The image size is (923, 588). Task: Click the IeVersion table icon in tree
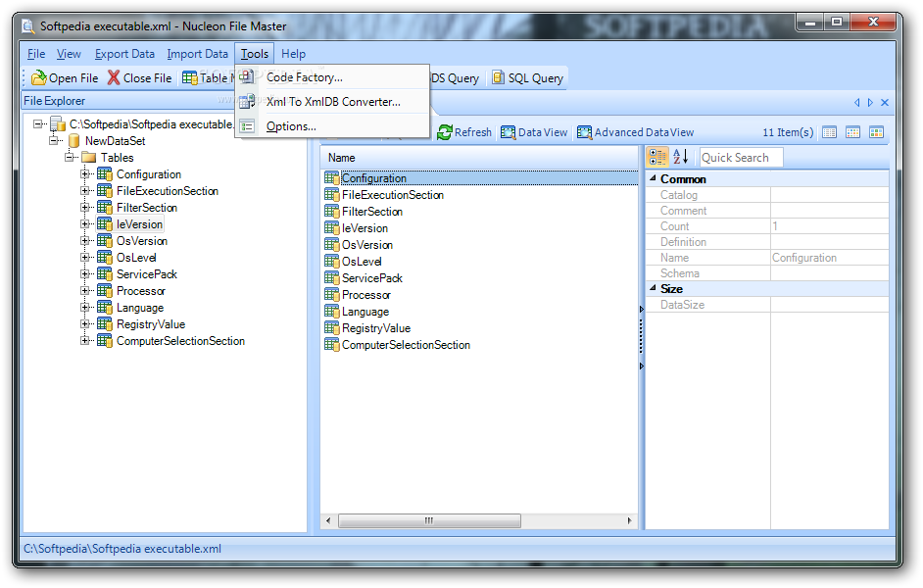tap(105, 224)
